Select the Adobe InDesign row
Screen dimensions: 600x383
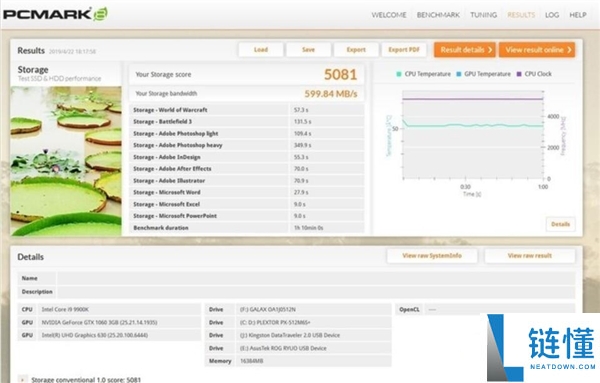[x=247, y=157]
